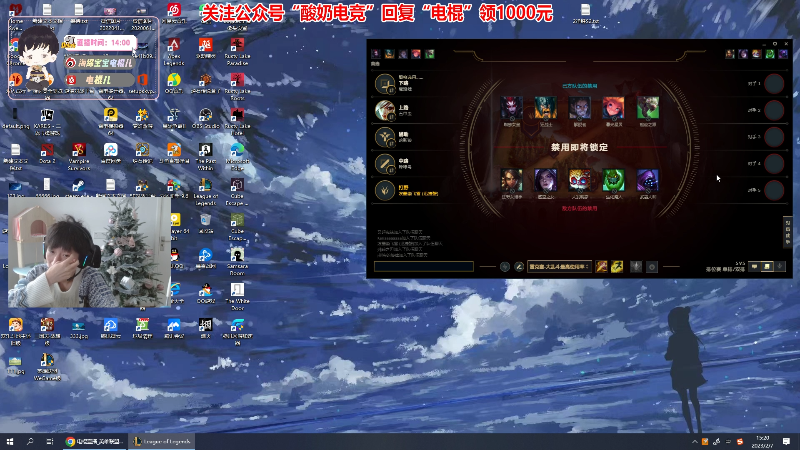Click the chat bubble button in bottom right

pyautogui.click(x=755, y=266)
